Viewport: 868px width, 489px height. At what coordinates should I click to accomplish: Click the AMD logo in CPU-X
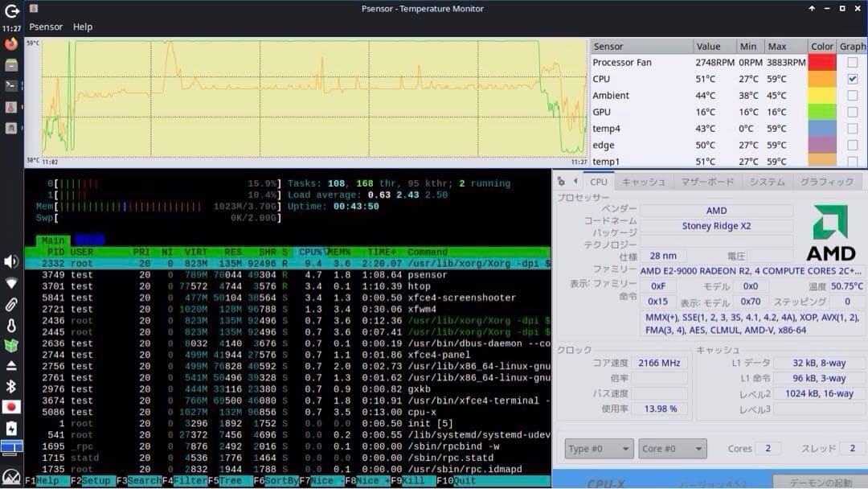point(830,233)
